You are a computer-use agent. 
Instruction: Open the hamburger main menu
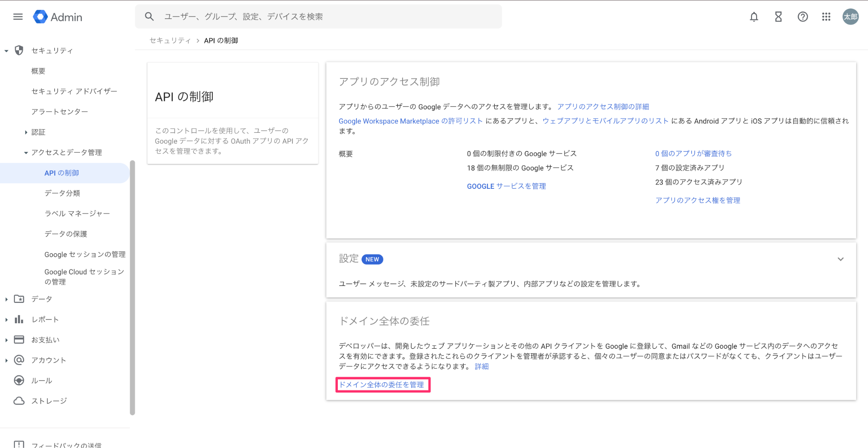tap(18, 17)
